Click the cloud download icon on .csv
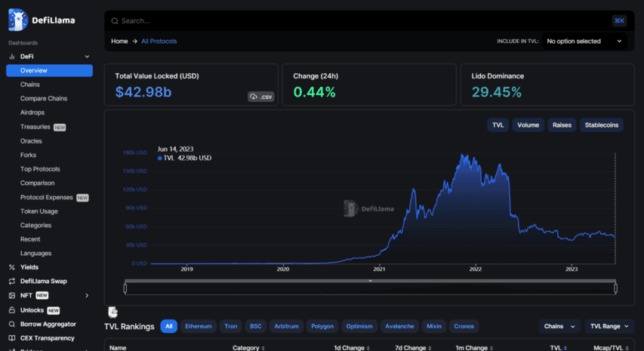644x351 pixels. (254, 97)
